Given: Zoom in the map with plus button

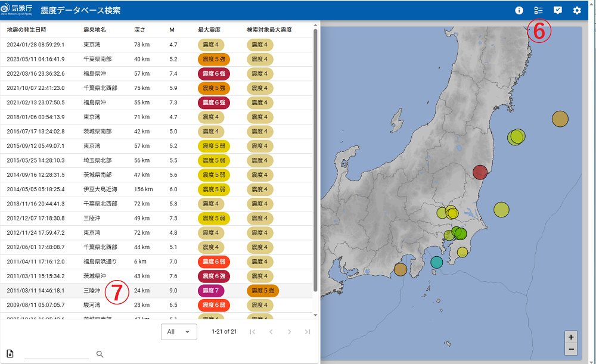Looking at the screenshot, I should tap(571, 337).
